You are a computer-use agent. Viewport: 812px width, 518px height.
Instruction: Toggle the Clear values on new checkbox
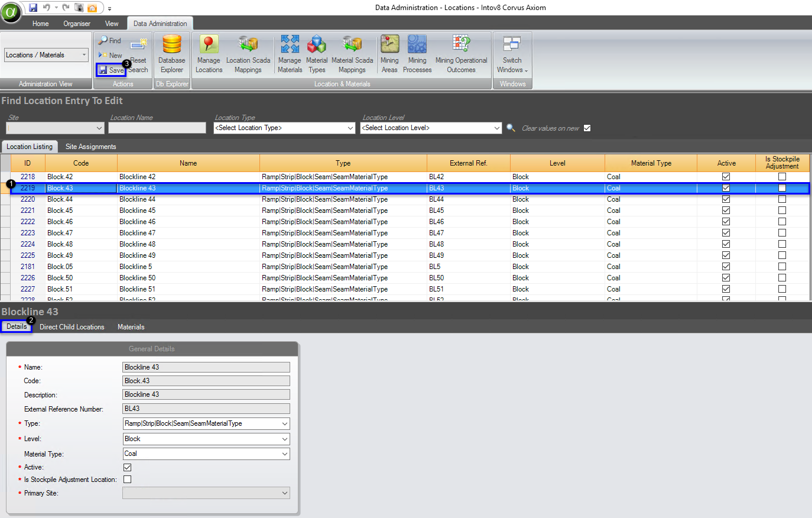587,128
